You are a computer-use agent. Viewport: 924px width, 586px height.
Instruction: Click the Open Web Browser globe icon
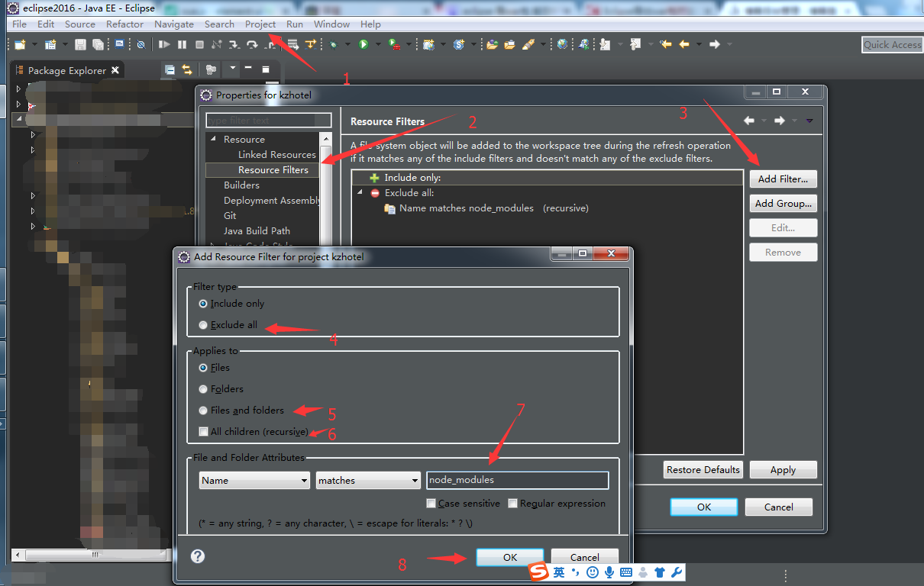coord(562,44)
